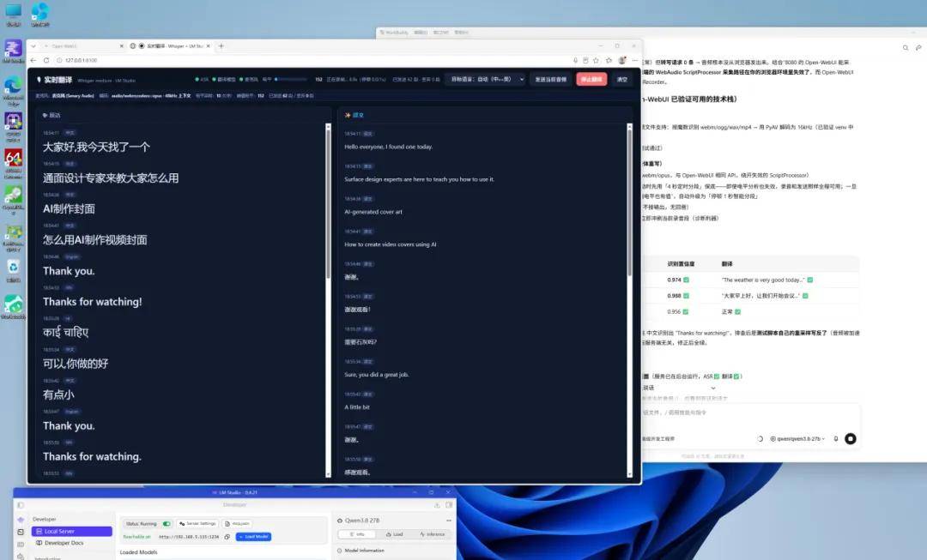927x560 pixels.
Task: Expand the collapsed dropdown chevron above WorkBuddy input
Action: (x=713, y=388)
